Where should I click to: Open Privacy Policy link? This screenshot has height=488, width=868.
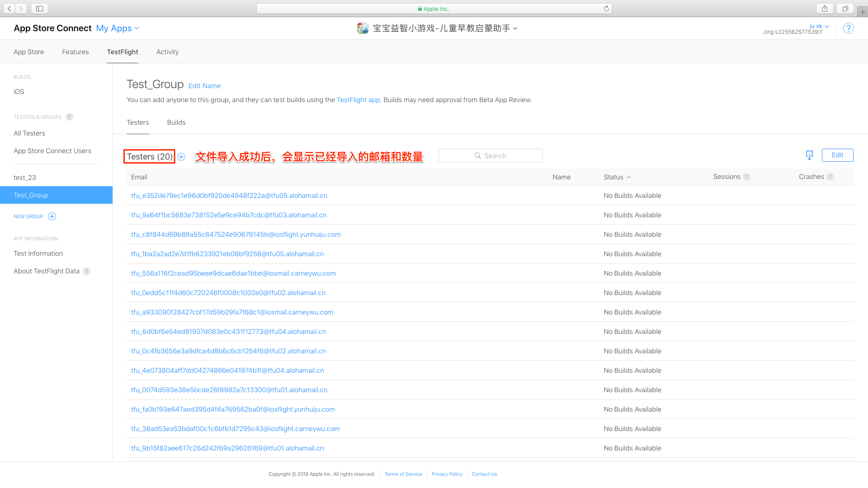447,474
